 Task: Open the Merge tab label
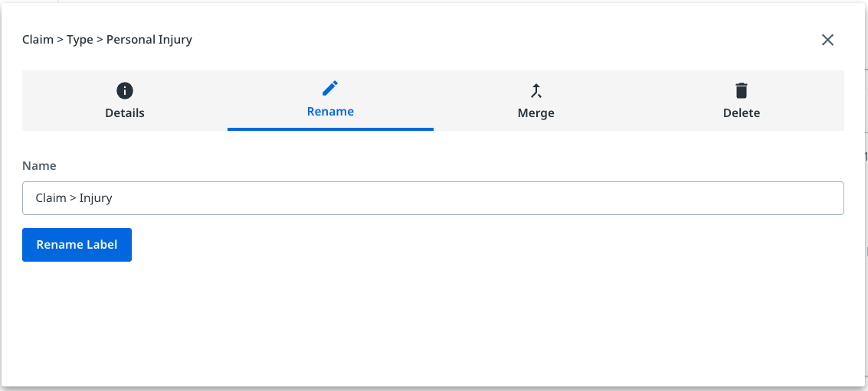pos(536,113)
